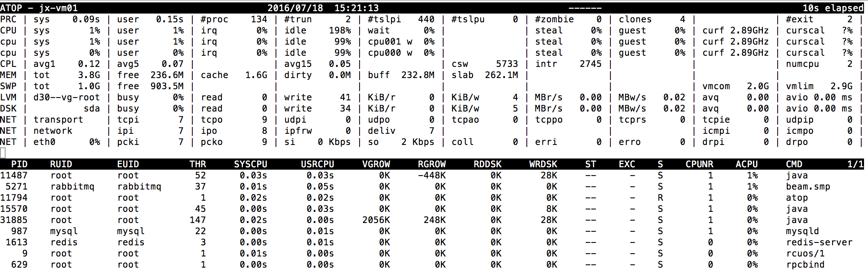Click the #proc value 134
Screen dimensions: 868x270
click(x=259, y=19)
